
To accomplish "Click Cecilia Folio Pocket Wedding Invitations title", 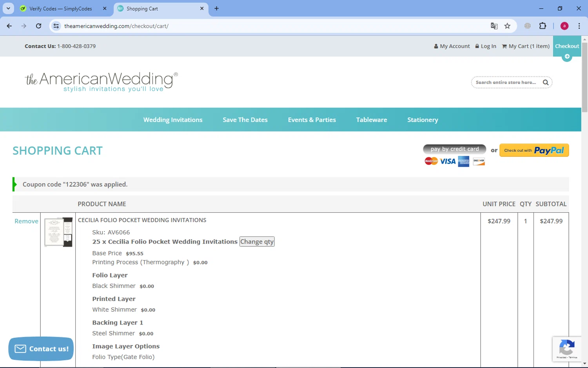I will tap(142, 220).
